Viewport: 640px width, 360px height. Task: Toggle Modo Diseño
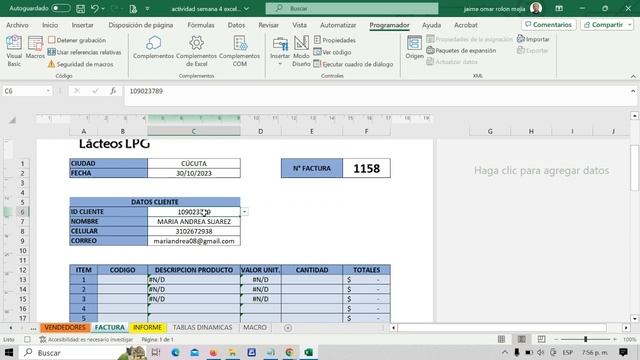[x=301, y=51]
